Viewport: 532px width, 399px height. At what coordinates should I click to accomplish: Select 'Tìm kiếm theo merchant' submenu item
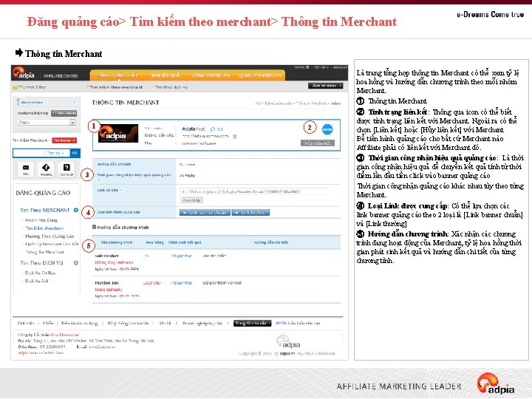116,87
